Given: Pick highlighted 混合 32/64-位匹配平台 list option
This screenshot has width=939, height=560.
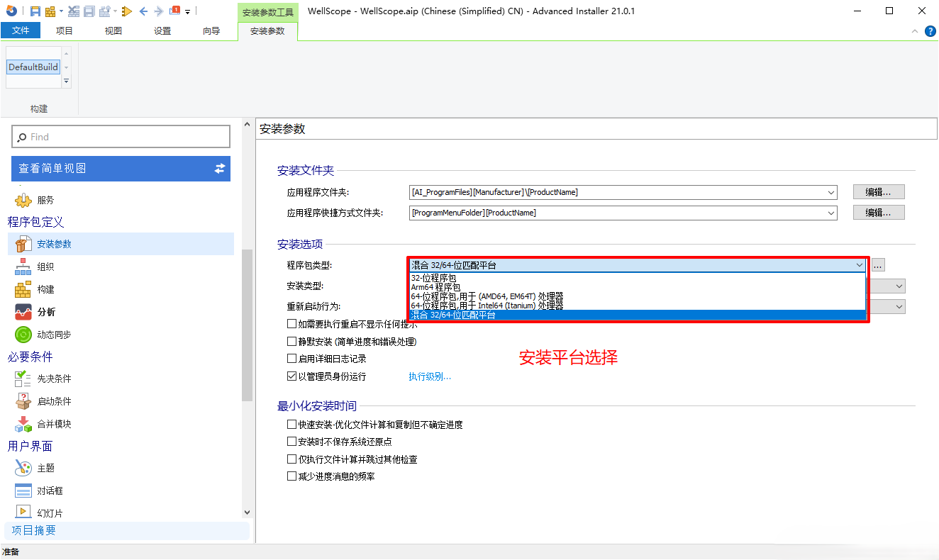Looking at the screenshot, I should tap(638, 315).
